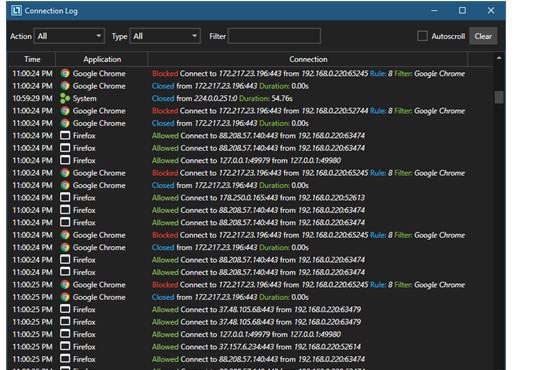The height and width of the screenshot is (370, 537).
Task: Click the green System icon at 10:59:29 PM
Action: [x=65, y=98]
